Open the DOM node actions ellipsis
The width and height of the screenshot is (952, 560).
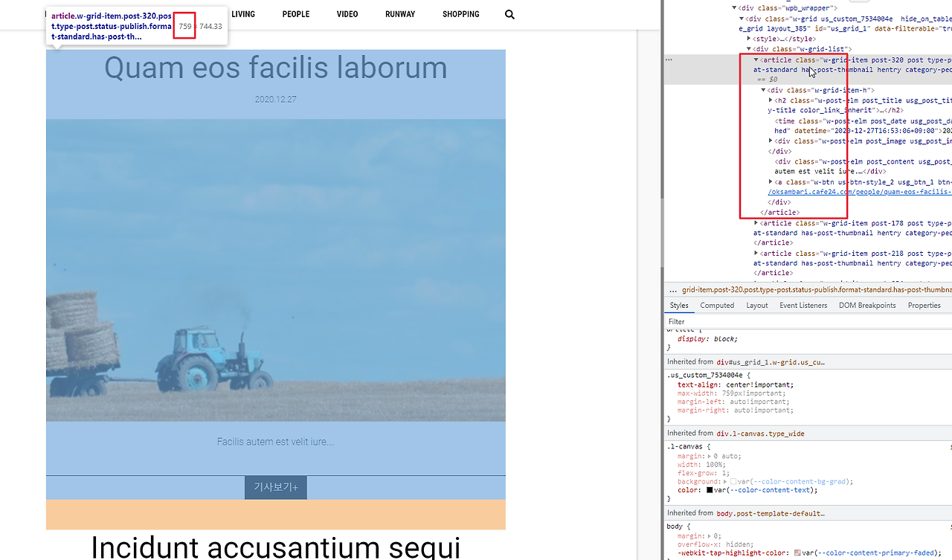pos(669,59)
